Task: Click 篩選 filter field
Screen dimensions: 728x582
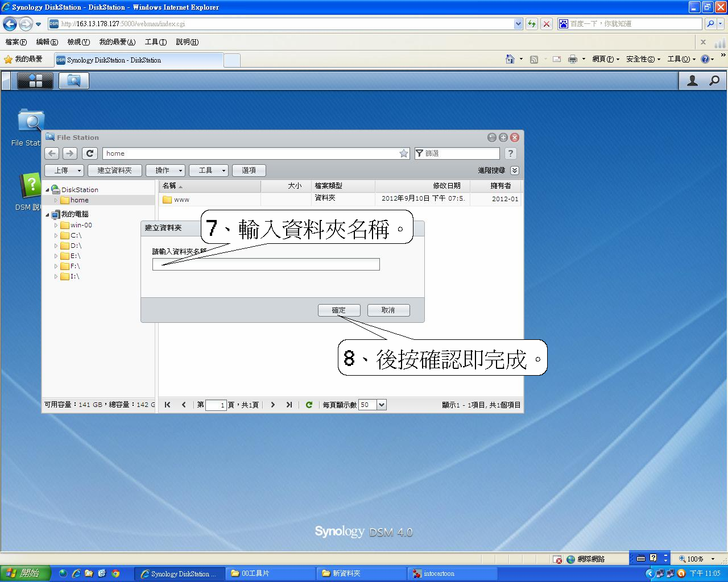Action: (x=457, y=153)
